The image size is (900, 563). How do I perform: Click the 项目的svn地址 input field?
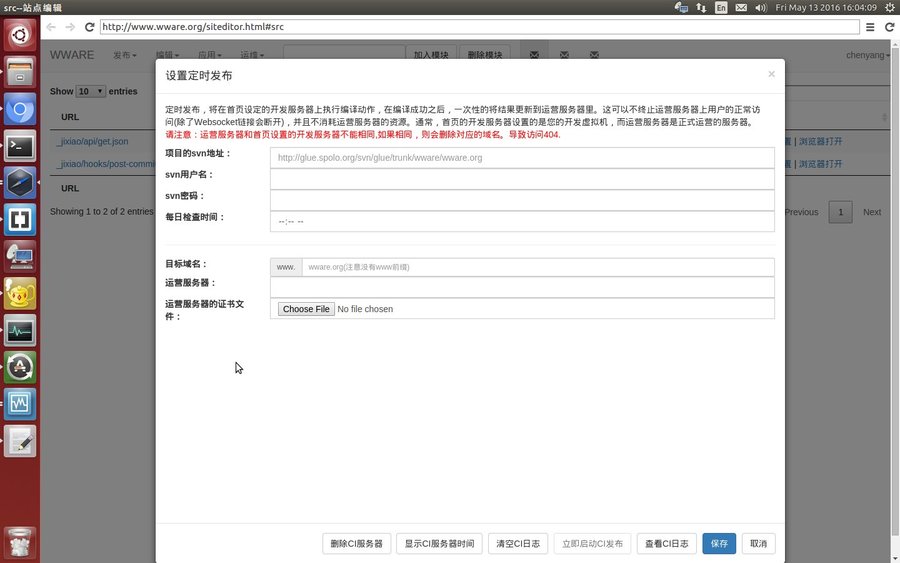click(522, 158)
